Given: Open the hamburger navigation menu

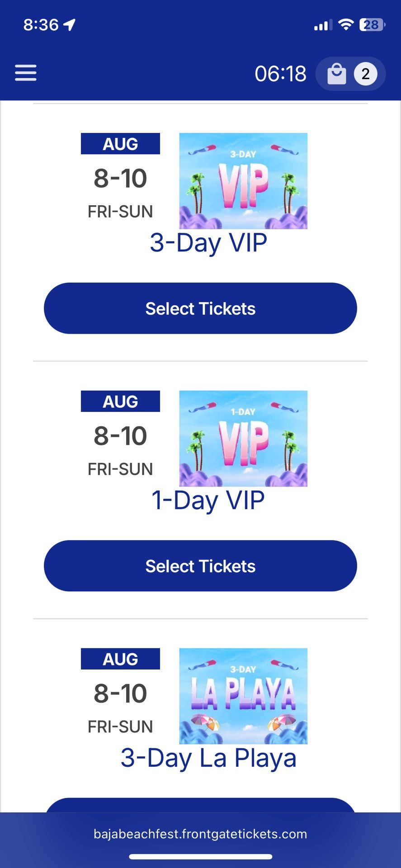Looking at the screenshot, I should tap(26, 73).
